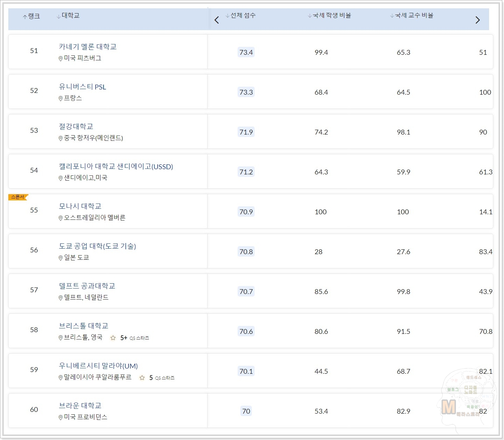This screenshot has height=440, width=504.
Task: Click location pin beside 말레이시아 쿠알라룸푸르
Action: pos(61,378)
